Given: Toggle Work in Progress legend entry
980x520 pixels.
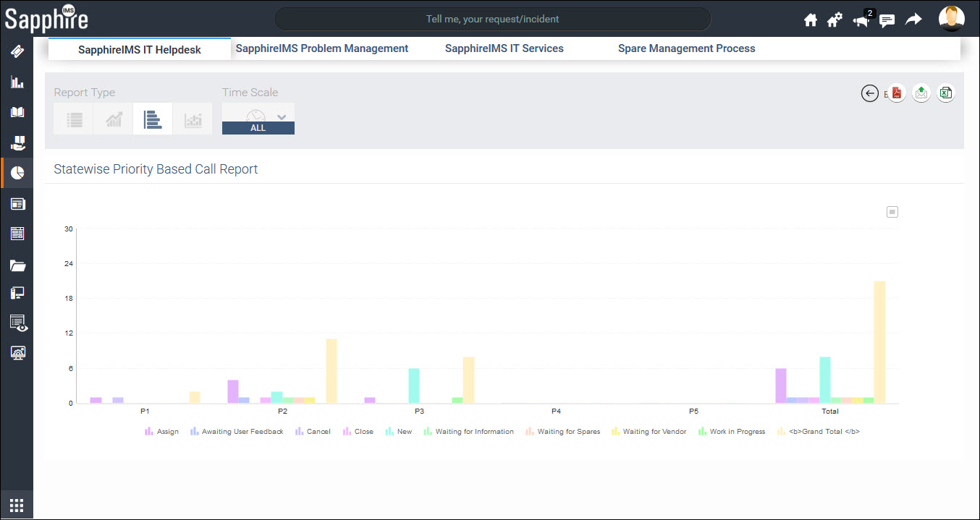Looking at the screenshot, I should [x=732, y=431].
